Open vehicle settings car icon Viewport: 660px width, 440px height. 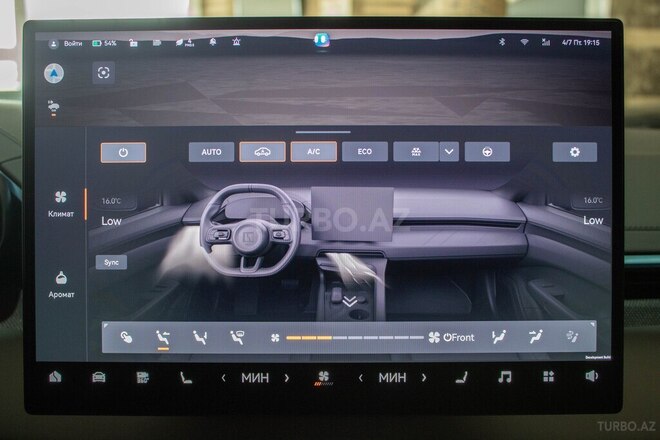pyautogui.click(x=99, y=377)
